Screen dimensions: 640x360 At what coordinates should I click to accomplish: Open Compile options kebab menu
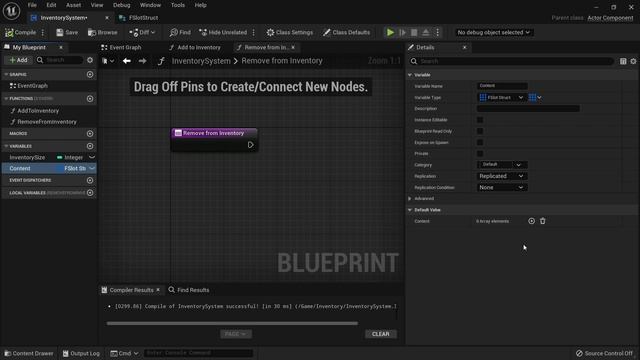point(42,32)
